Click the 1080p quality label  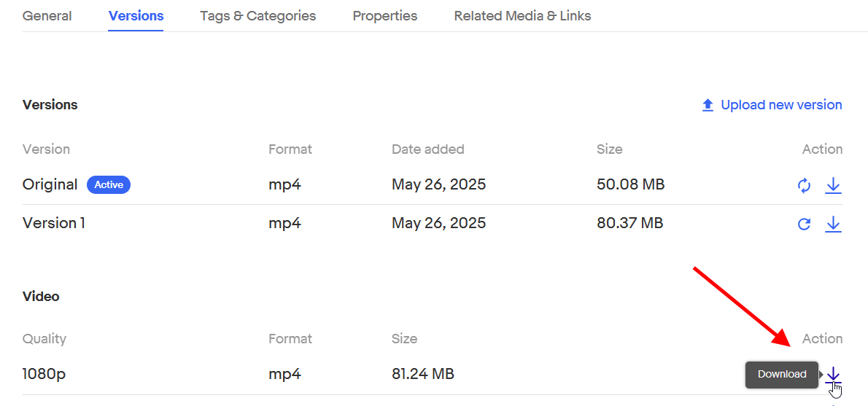point(44,375)
